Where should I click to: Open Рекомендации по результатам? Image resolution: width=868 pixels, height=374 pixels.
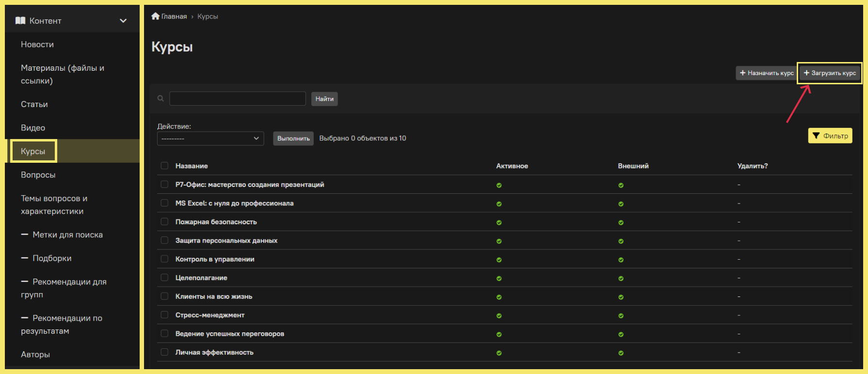point(62,324)
